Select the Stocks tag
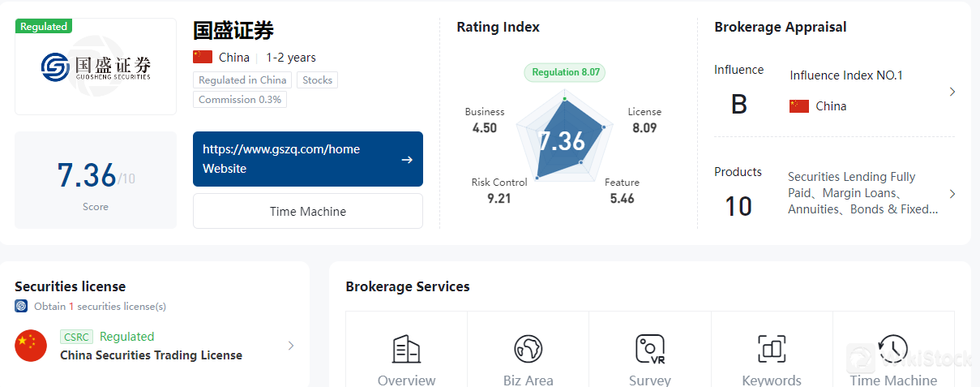The image size is (980, 387). [317, 80]
